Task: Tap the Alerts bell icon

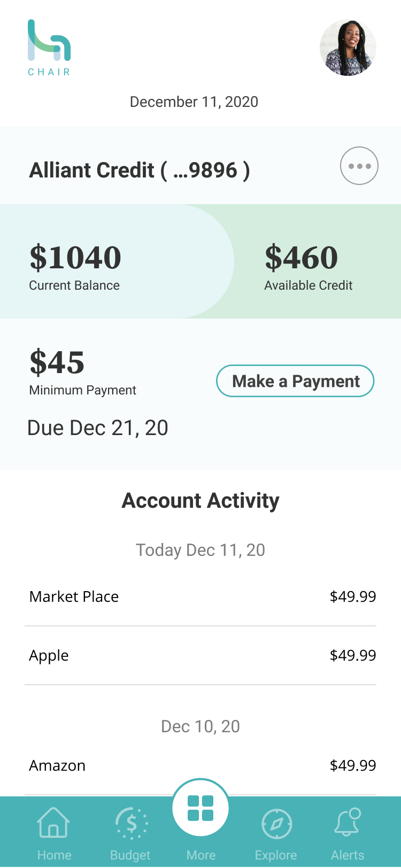Action: coord(348,822)
